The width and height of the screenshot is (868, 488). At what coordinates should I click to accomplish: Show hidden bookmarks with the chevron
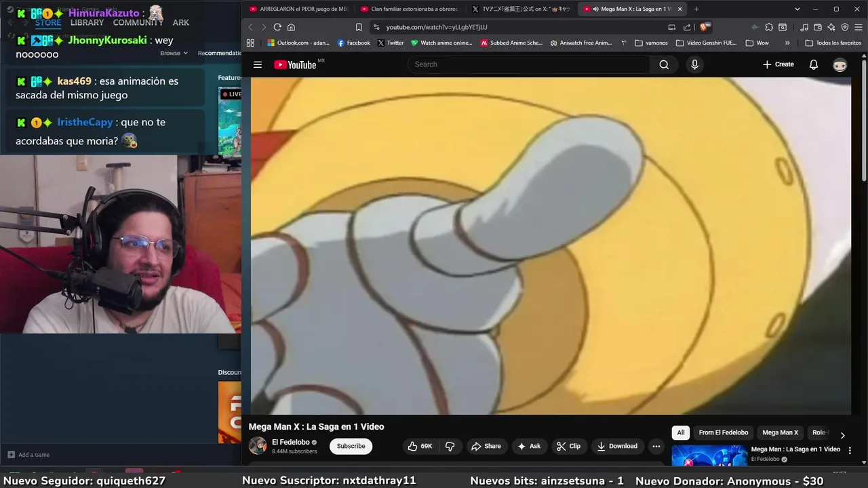787,43
